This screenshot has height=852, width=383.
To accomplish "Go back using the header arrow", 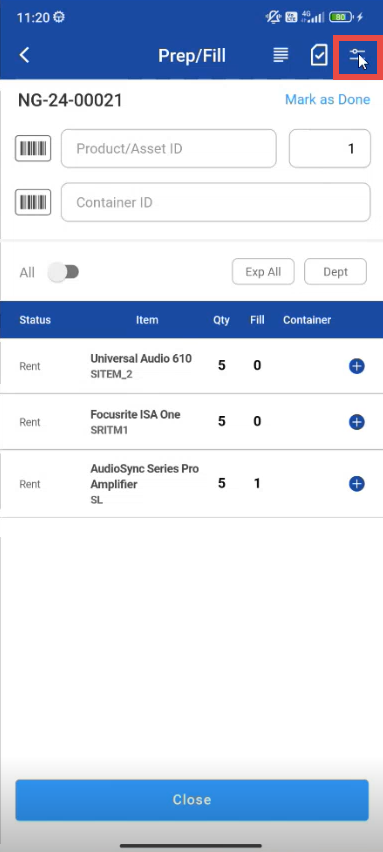I will pyautogui.click(x=24, y=55).
